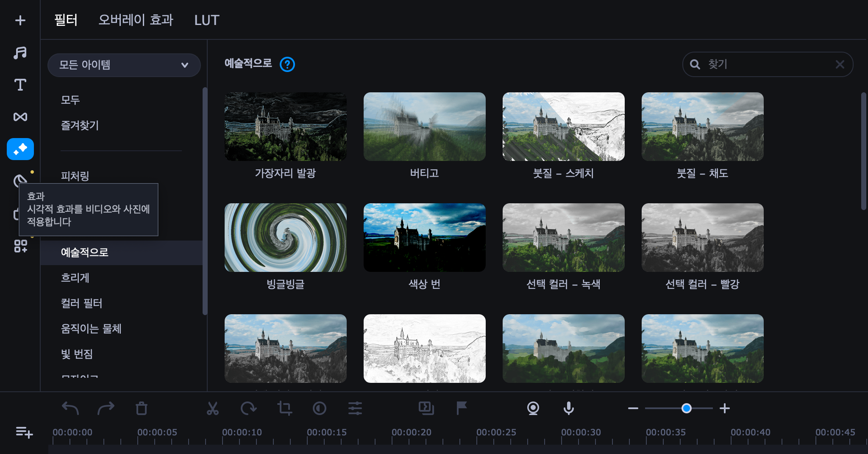Select the 선택 컬러 – 빨강 thumbnail
868x454 pixels.
(703, 238)
